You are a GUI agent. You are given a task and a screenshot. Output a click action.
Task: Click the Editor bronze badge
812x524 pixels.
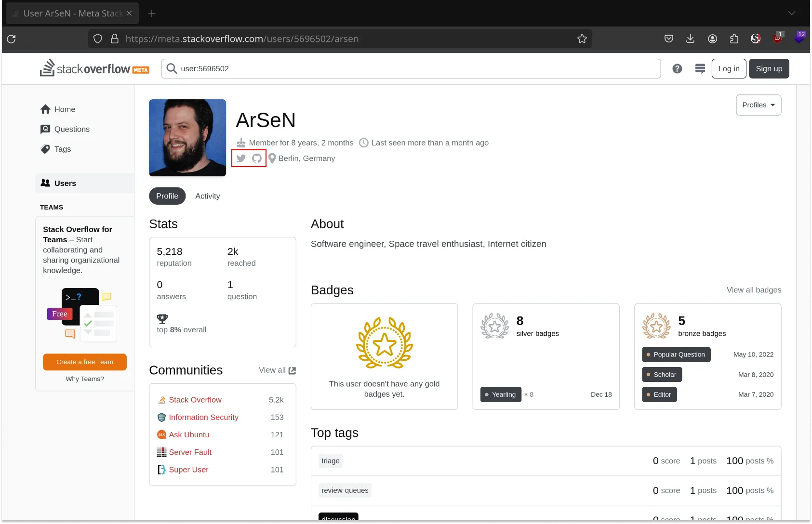tap(659, 394)
